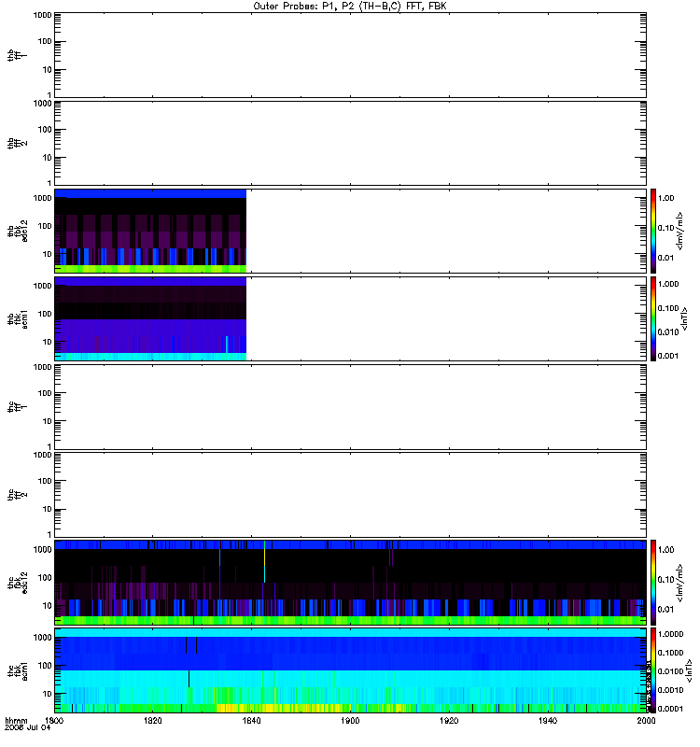The height and width of the screenshot is (747, 700).
Task: Click the 2000 time tick label
Action: (646, 720)
